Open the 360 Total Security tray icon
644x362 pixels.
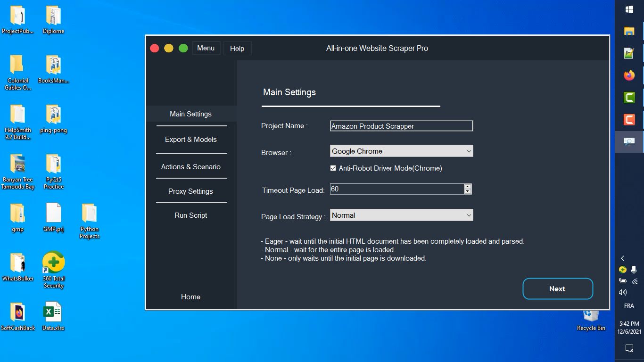pyautogui.click(x=623, y=270)
